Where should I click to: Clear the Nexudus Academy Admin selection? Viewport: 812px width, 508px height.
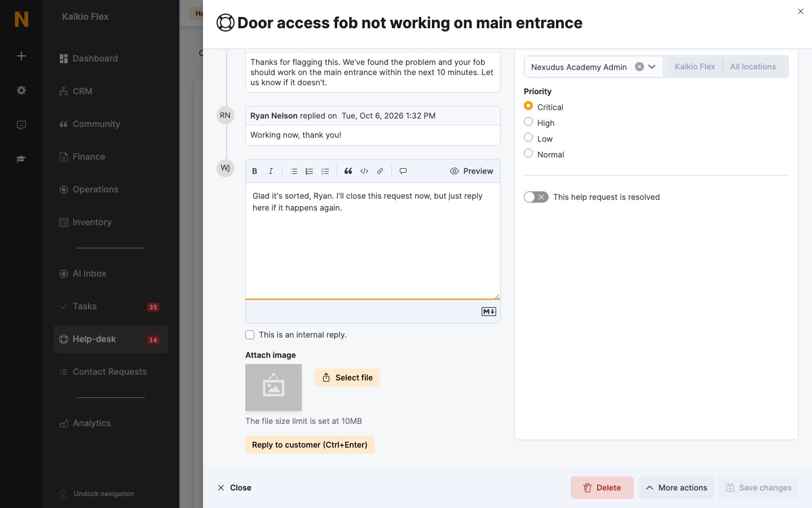tap(639, 67)
